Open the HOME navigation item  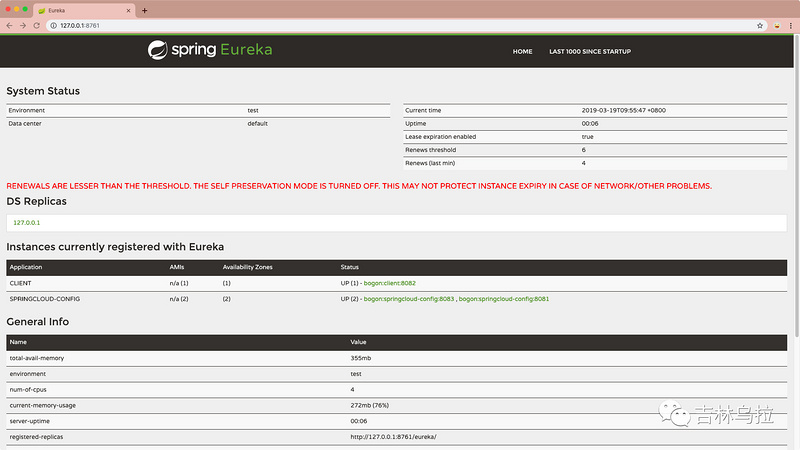522,52
